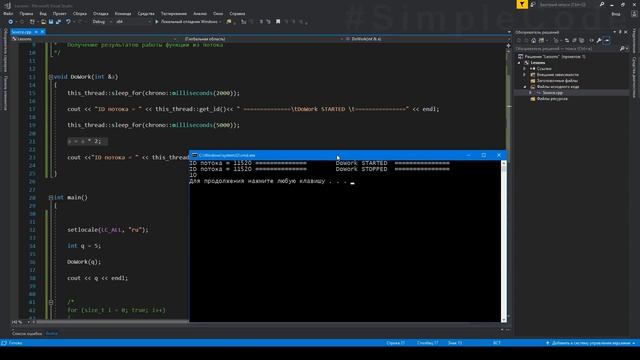Collapse the Файлы исходного кода folder
The height and width of the screenshot is (360, 640).
(x=525, y=87)
